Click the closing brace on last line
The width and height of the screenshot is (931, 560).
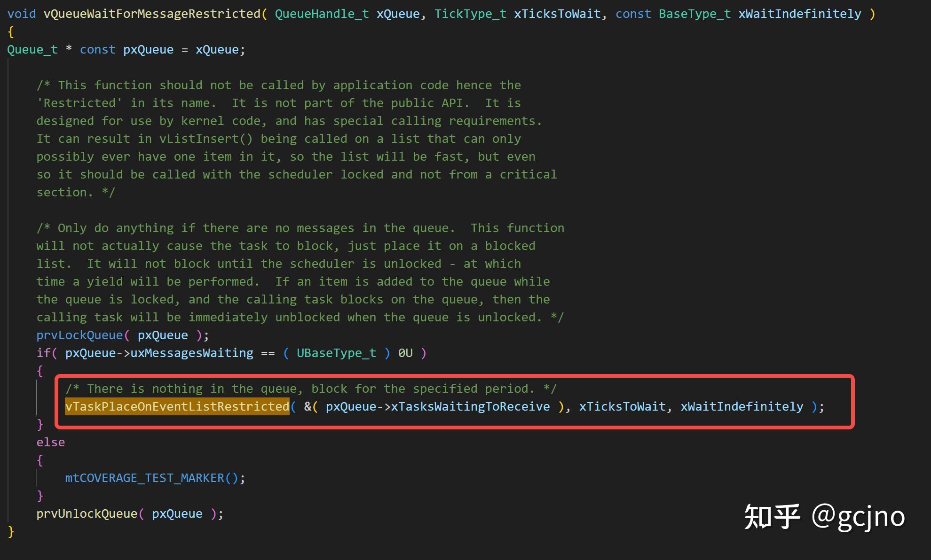[x=11, y=531]
